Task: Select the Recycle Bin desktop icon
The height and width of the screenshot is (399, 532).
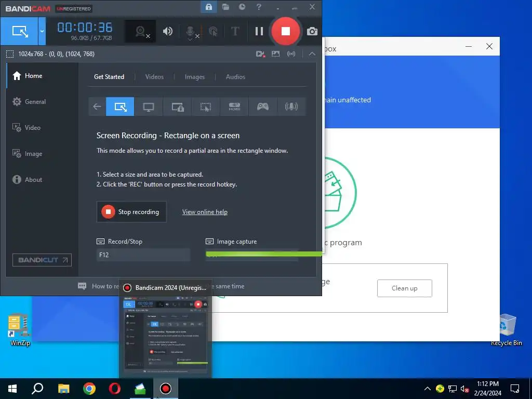Action: coord(507,330)
